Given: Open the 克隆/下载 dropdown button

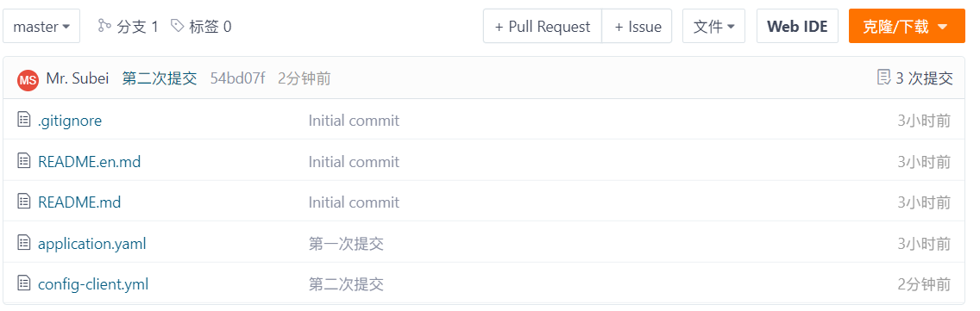Looking at the screenshot, I should coord(907,26).
